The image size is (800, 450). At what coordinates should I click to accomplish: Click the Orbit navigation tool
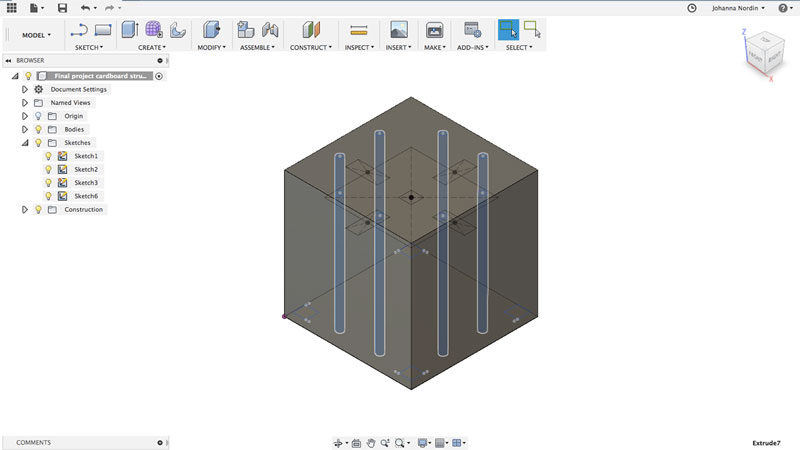(338, 443)
